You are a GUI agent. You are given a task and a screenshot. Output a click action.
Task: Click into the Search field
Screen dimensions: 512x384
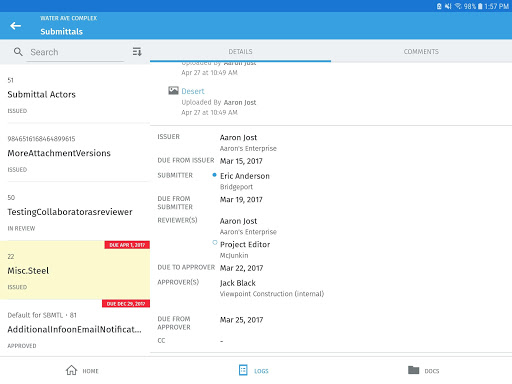tap(76, 52)
